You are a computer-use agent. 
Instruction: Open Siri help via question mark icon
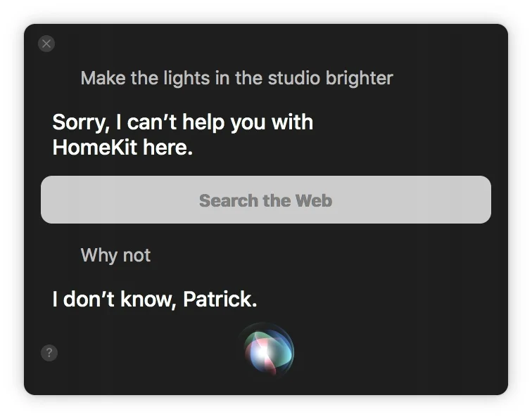coord(49,352)
